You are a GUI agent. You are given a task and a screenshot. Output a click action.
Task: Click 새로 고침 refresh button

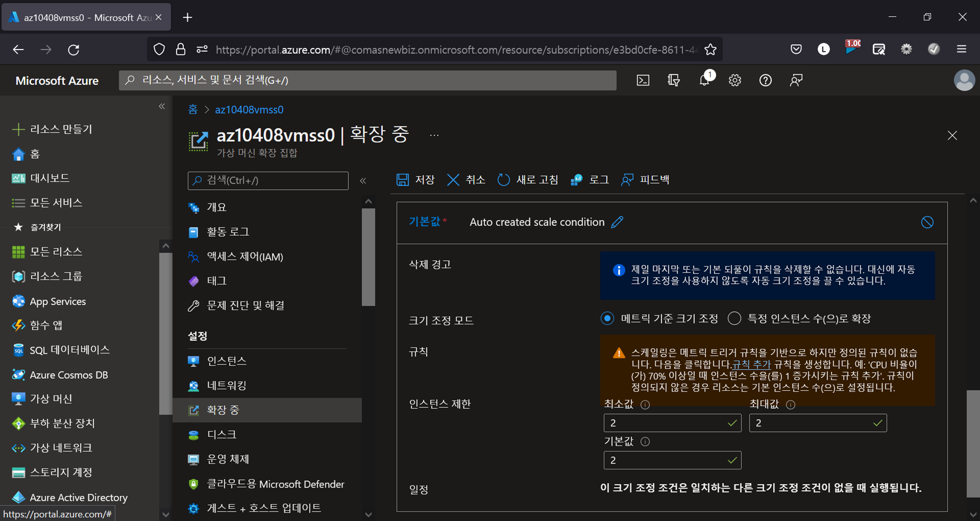point(528,180)
